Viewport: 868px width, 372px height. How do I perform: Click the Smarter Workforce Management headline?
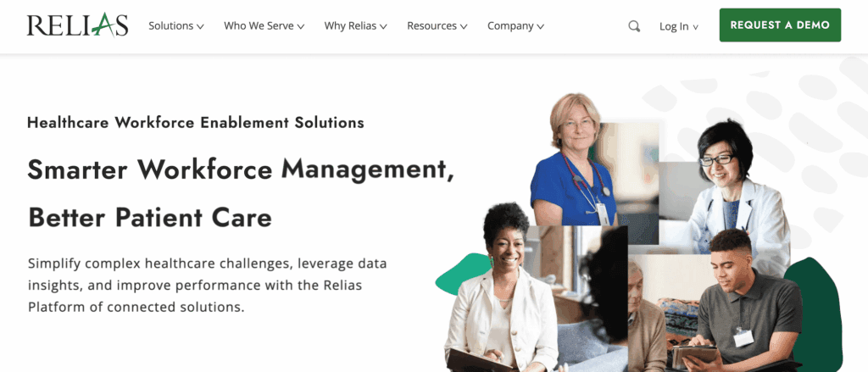tap(241, 169)
